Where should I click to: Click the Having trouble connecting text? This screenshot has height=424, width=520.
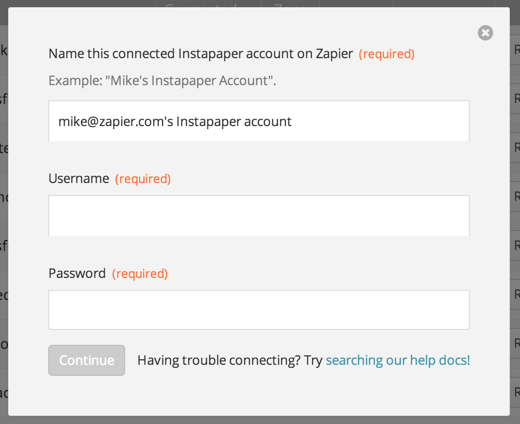click(x=219, y=360)
